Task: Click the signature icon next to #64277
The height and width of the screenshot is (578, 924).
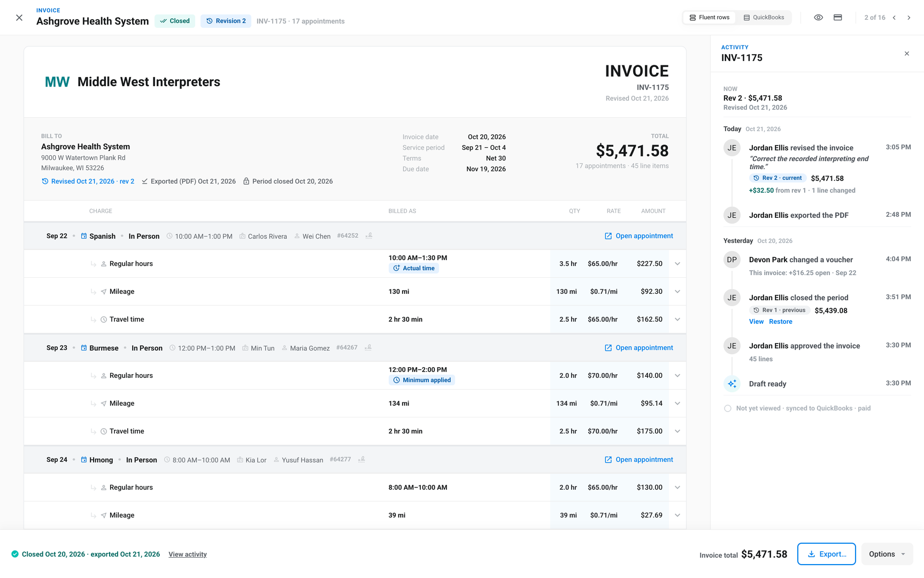Action: (x=361, y=460)
